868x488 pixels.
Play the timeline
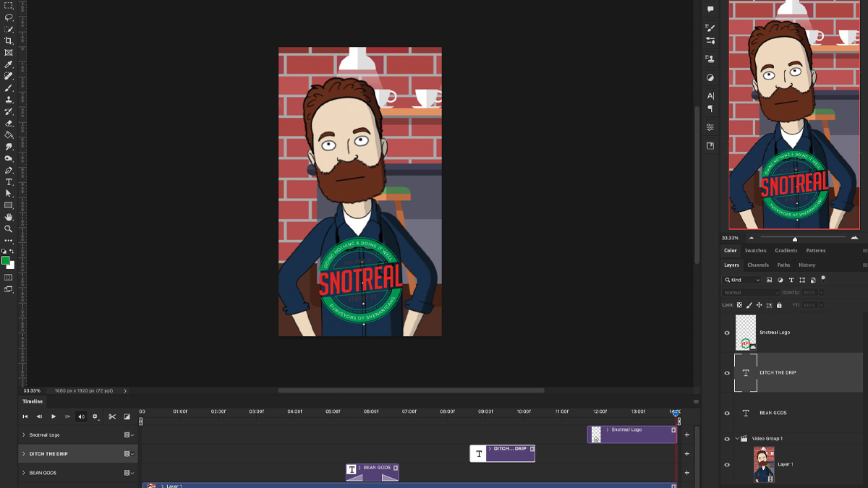pos(54,416)
